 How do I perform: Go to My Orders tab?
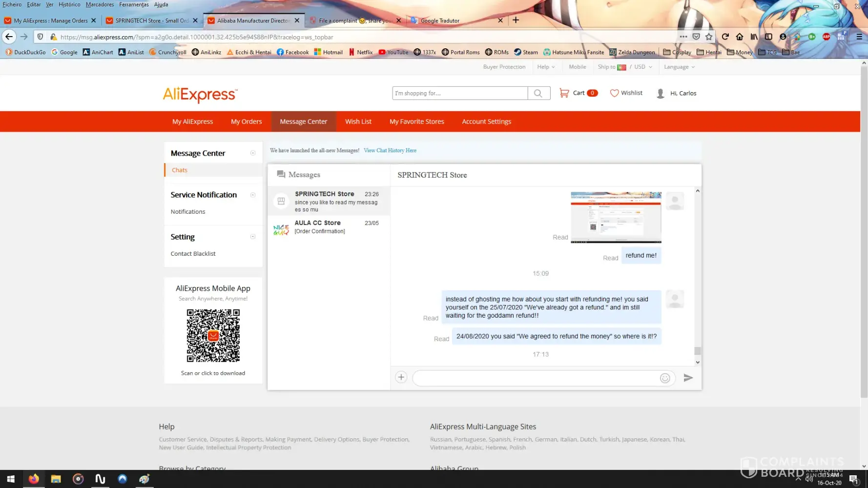(246, 122)
